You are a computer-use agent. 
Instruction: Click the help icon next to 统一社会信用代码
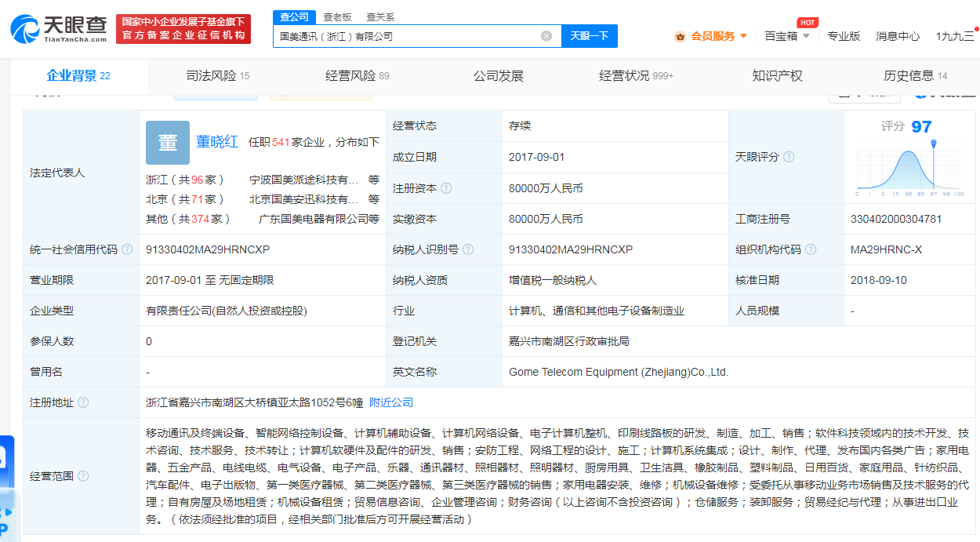point(127,249)
